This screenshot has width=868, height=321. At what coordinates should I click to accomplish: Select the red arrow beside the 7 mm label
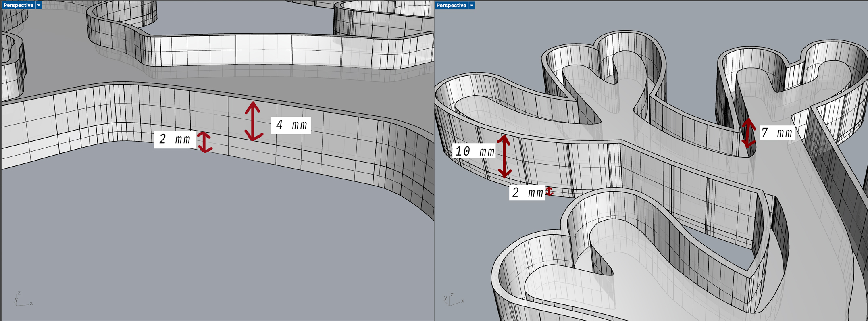(x=748, y=133)
